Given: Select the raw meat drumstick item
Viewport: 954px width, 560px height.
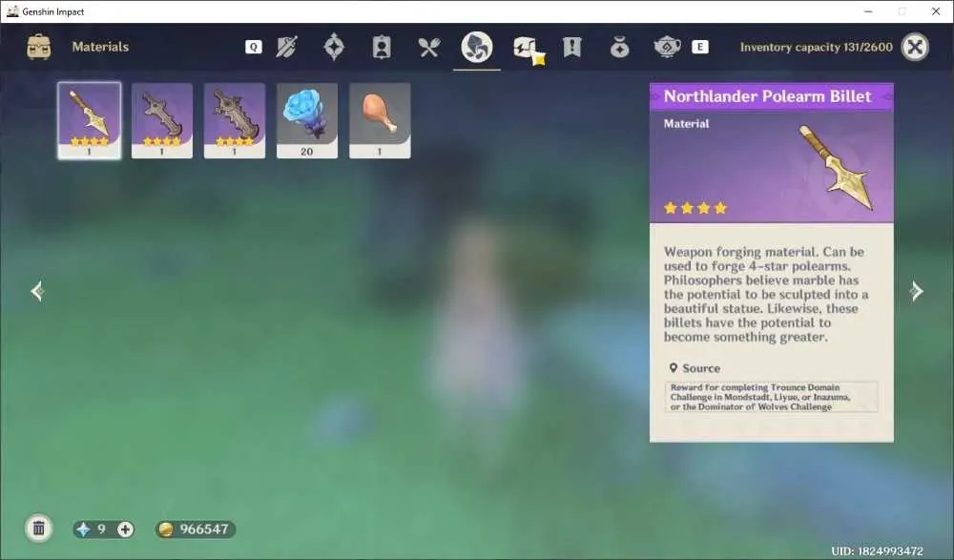Looking at the screenshot, I should [380, 120].
